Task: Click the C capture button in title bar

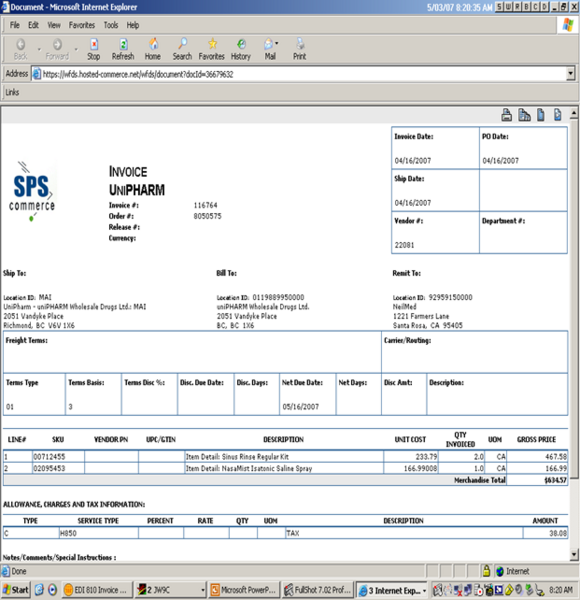Action: point(536,7)
